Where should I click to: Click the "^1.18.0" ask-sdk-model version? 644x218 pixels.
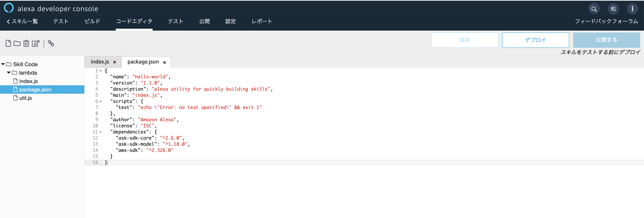click(175, 144)
